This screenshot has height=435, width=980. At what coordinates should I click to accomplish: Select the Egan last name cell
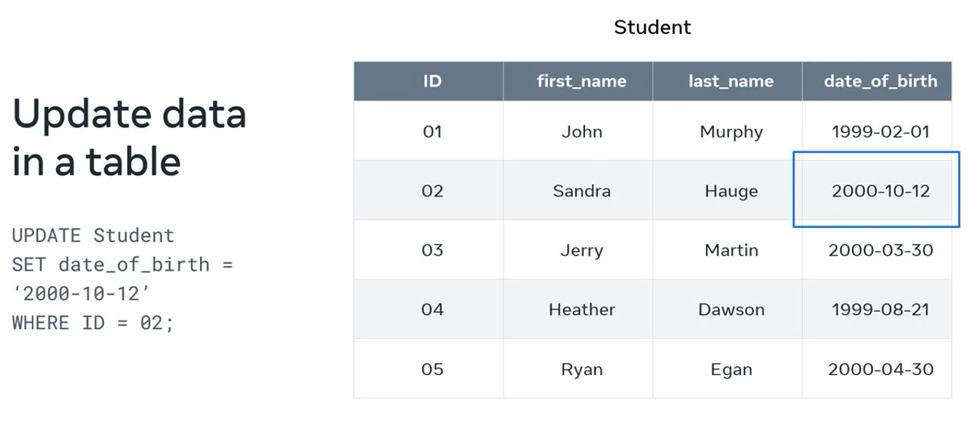[x=731, y=369]
